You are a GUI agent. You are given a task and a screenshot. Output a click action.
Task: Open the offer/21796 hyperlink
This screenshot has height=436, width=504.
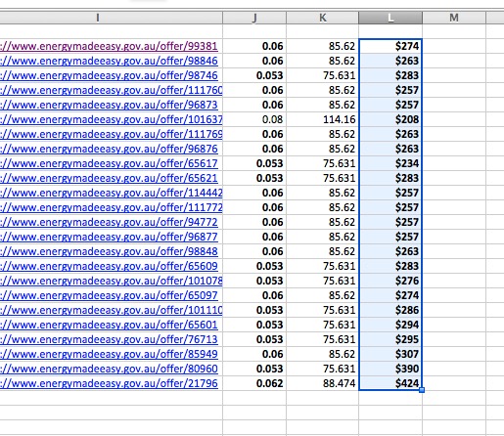click(109, 383)
